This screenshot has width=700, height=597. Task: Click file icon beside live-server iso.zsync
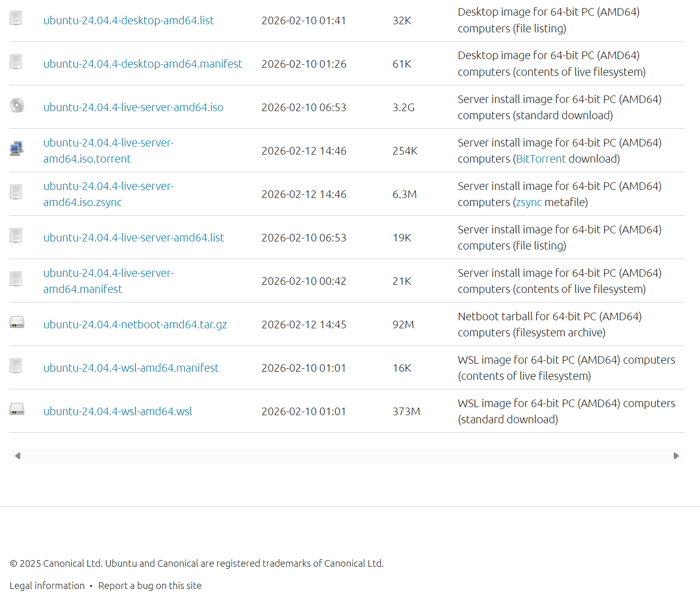click(x=16, y=192)
